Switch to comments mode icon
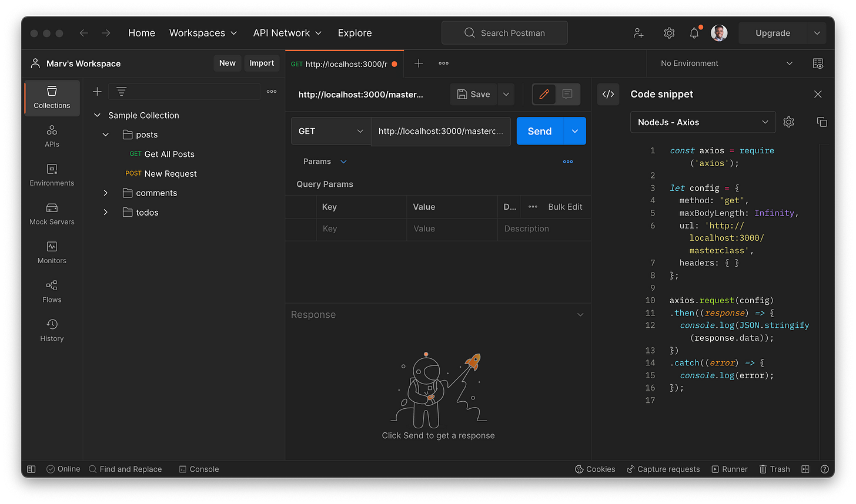This screenshot has height=504, width=856. pyautogui.click(x=567, y=94)
